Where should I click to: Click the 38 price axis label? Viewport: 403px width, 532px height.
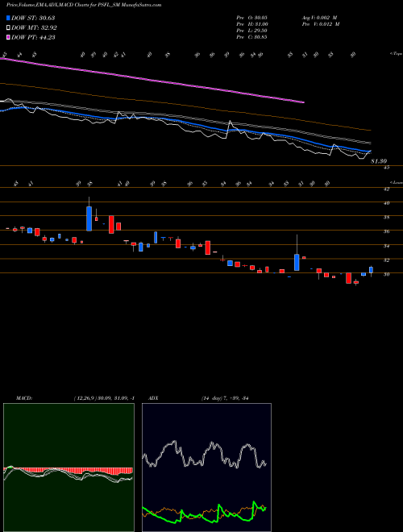386,218
